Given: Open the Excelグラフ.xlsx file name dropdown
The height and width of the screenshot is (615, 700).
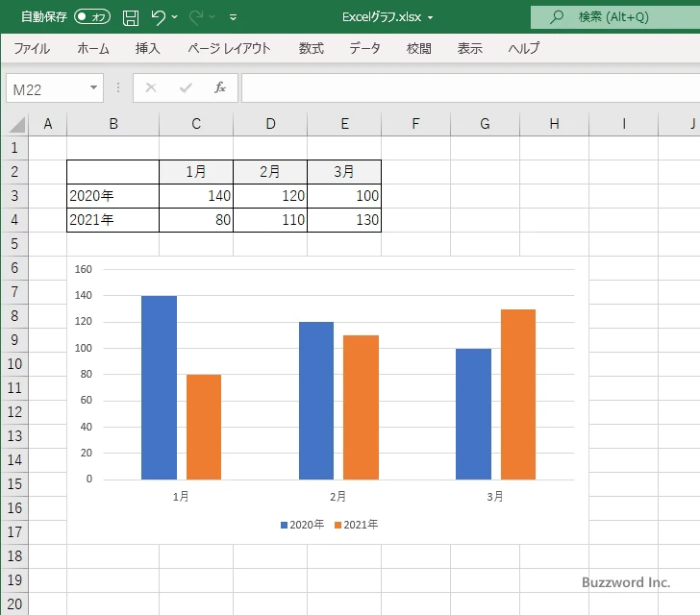Looking at the screenshot, I should click(431, 18).
